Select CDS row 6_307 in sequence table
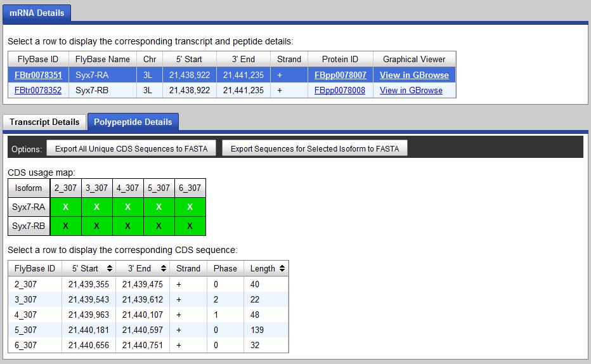 point(148,345)
